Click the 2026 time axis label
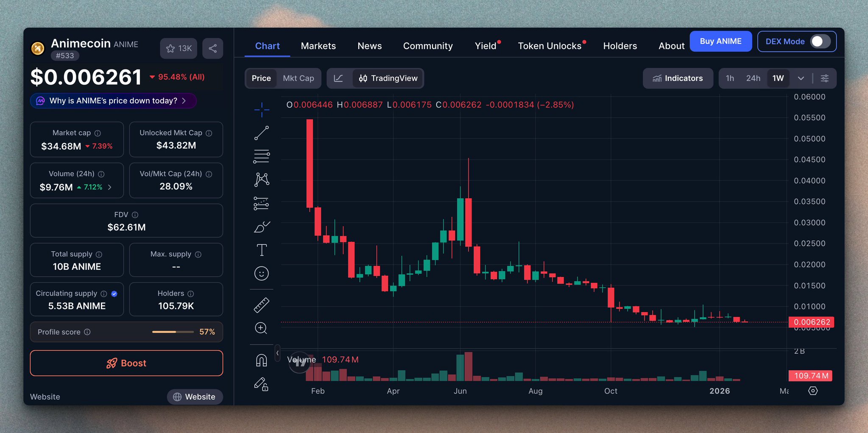 click(x=720, y=391)
